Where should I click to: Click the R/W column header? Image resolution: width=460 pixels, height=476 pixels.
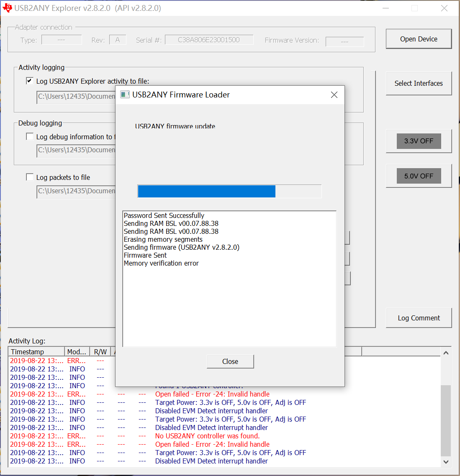[100, 352]
